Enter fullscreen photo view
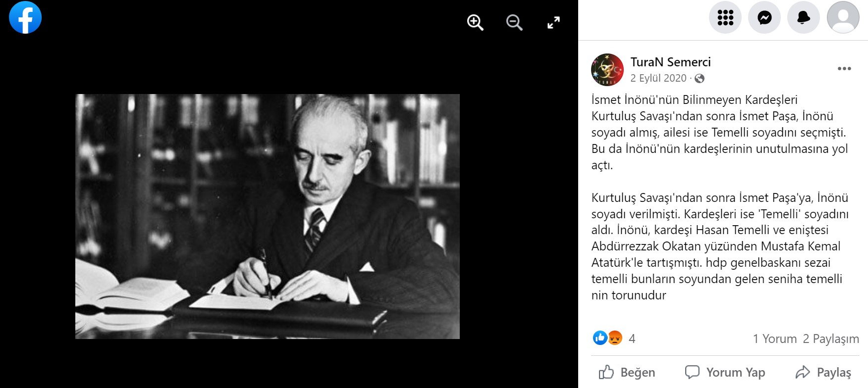The width and height of the screenshot is (868, 388). coord(553,22)
